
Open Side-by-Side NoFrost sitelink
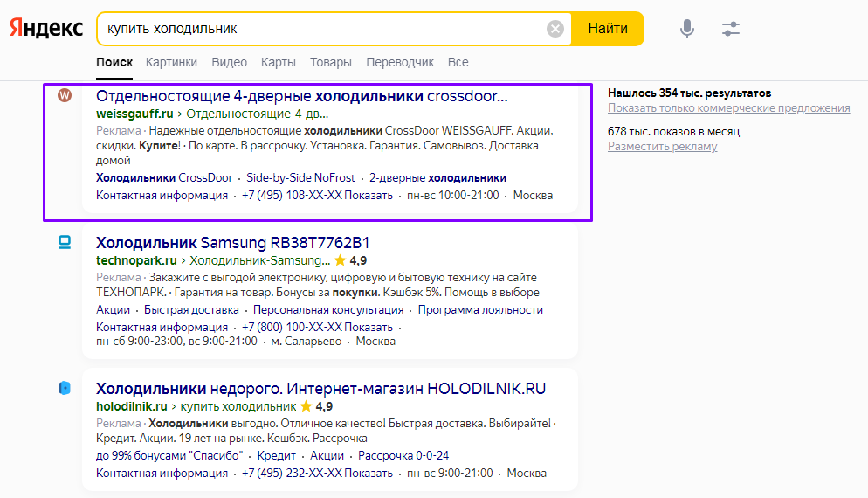(300, 177)
